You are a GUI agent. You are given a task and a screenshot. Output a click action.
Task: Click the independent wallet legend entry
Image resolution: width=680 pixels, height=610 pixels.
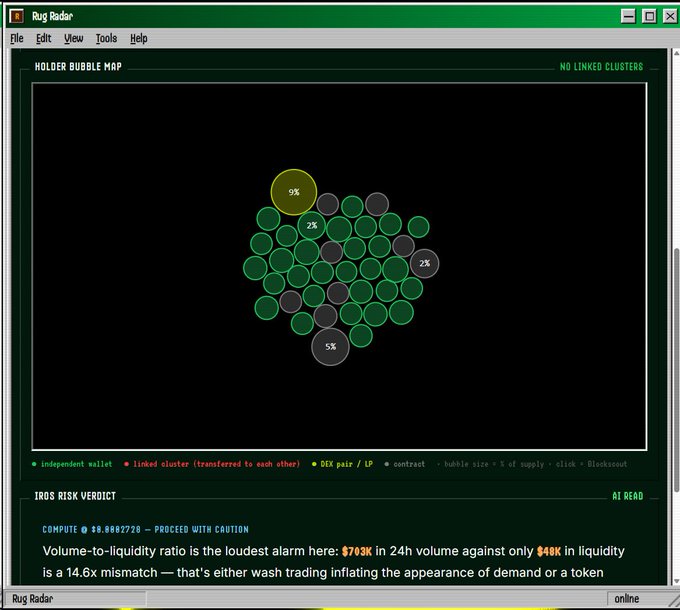(x=72, y=464)
